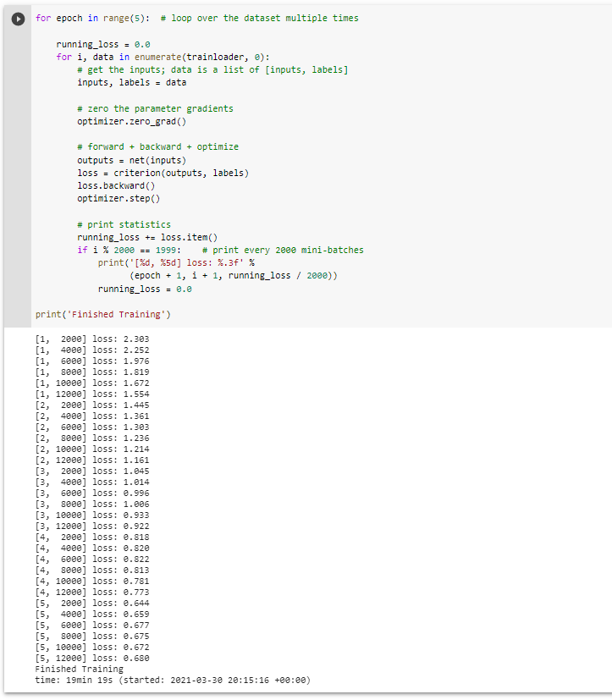Click the 'Finished Training' output line
Viewport: 612px width, 700px height.
pyautogui.click(x=80, y=669)
